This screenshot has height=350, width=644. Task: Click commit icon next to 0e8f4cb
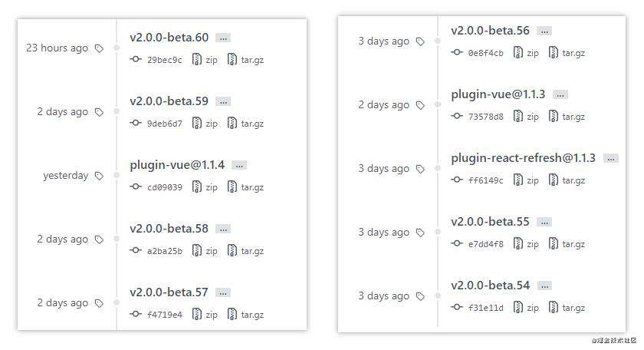[457, 52]
